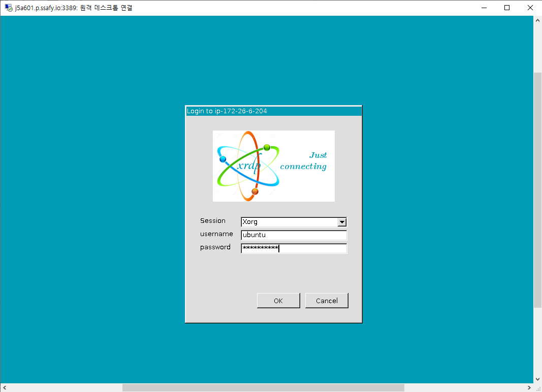Click inside the username field showing ubuntu

[x=294, y=235]
